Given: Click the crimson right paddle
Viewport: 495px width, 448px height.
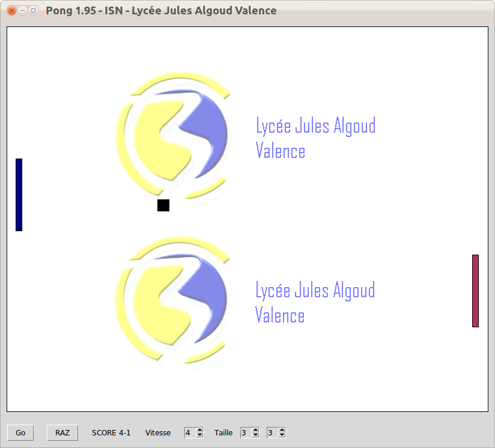Looking at the screenshot, I should tap(475, 291).
